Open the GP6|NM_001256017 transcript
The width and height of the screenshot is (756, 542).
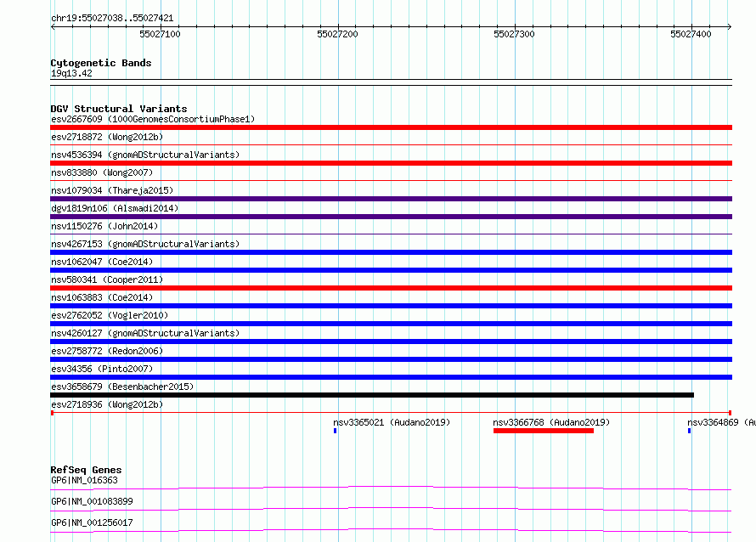click(x=92, y=522)
